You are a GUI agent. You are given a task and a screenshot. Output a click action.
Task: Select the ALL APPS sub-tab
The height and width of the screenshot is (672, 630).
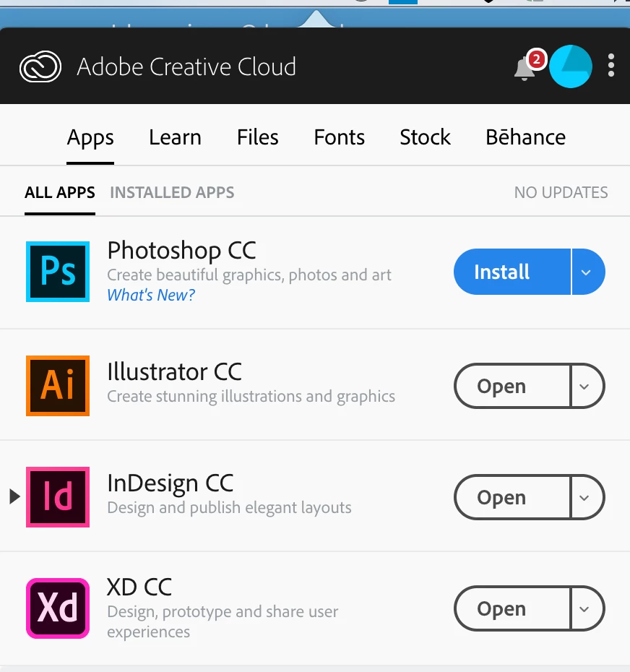pyautogui.click(x=59, y=193)
